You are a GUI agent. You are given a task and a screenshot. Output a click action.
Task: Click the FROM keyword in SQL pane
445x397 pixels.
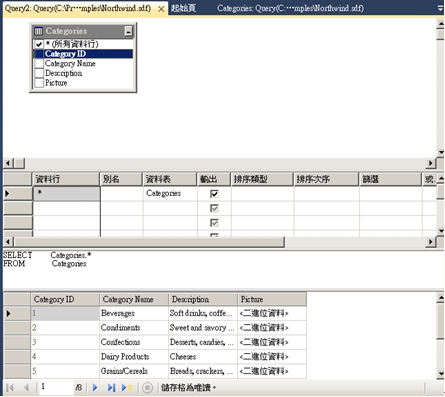point(14,264)
